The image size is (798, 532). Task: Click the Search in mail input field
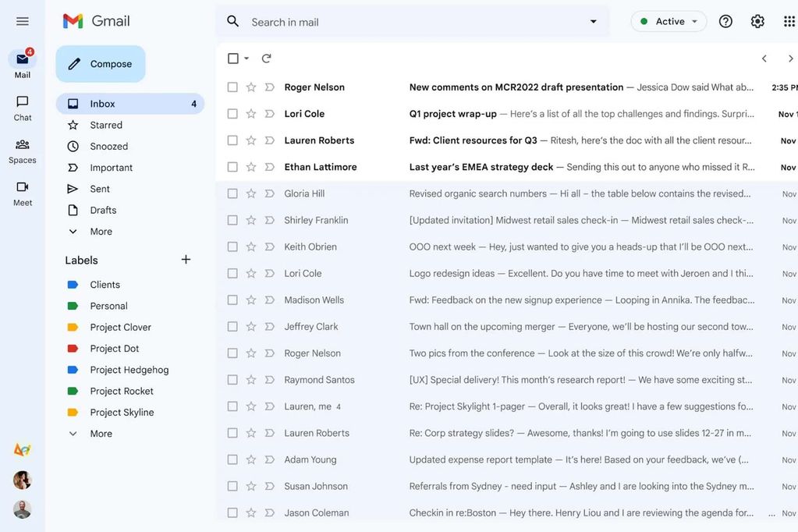point(351,22)
